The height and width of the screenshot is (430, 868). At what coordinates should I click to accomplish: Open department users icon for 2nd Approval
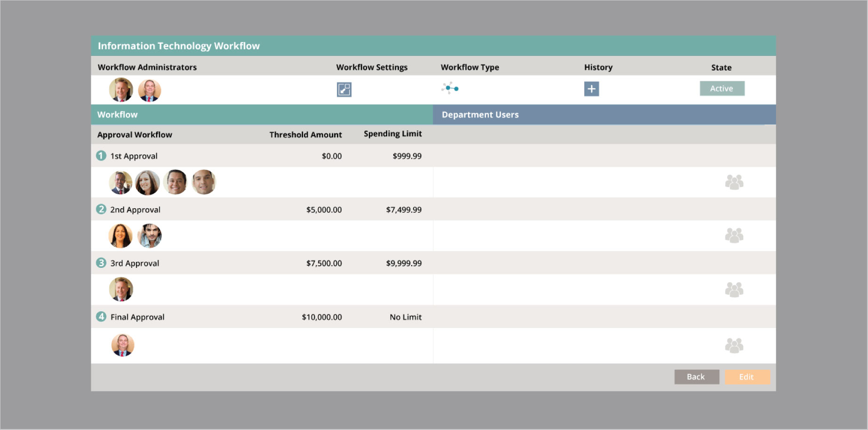click(734, 235)
